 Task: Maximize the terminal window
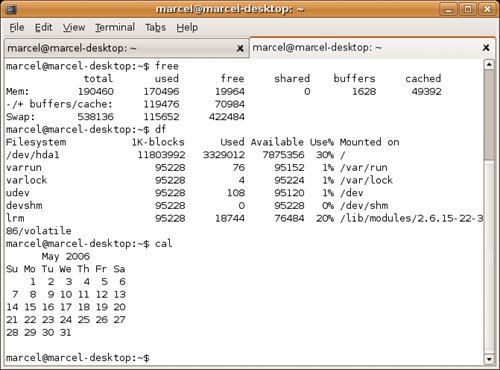click(468, 9)
